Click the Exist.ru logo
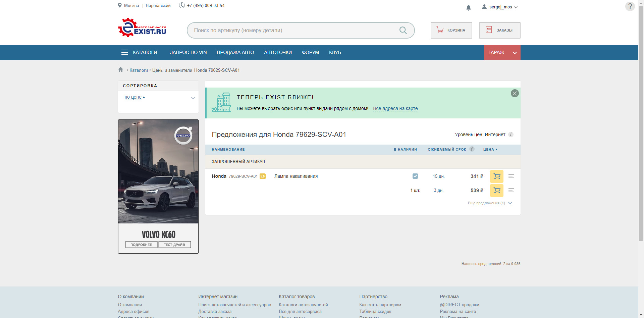644x318 pixels. pyautogui.click(x=142, y=28)
